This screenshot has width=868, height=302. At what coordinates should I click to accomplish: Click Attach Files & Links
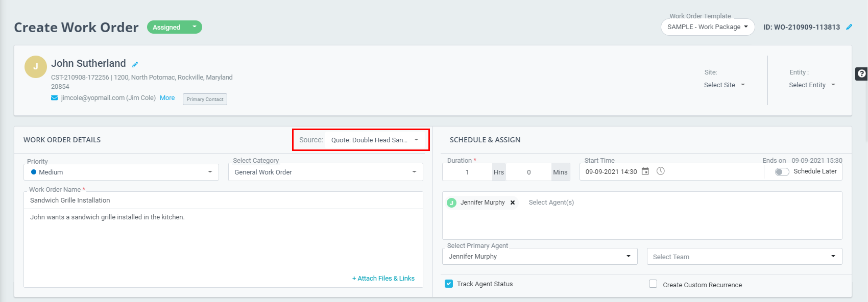click(x=383, y=279)
